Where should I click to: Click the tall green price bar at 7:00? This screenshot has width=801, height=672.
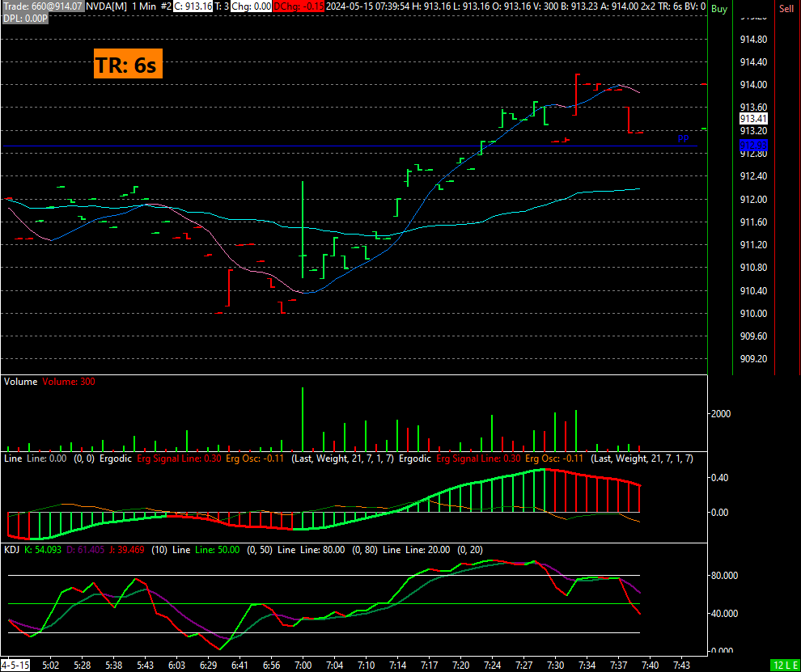(x=303, y=230)
